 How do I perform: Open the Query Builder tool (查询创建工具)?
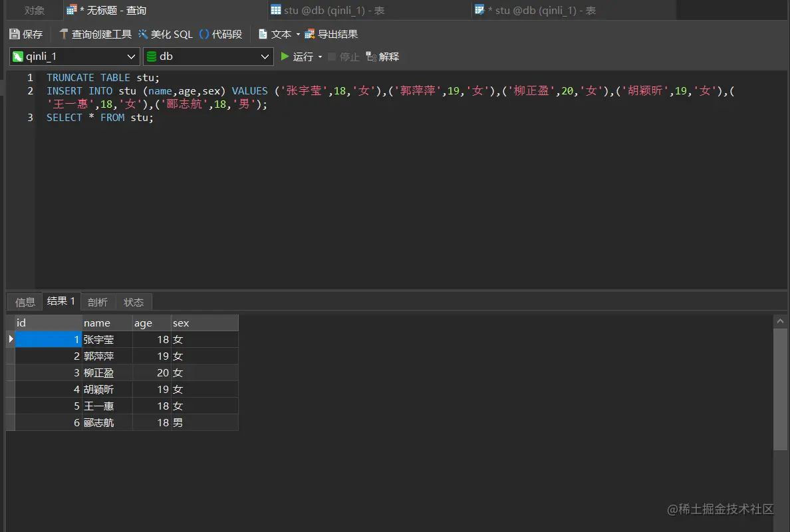point(95,35)
